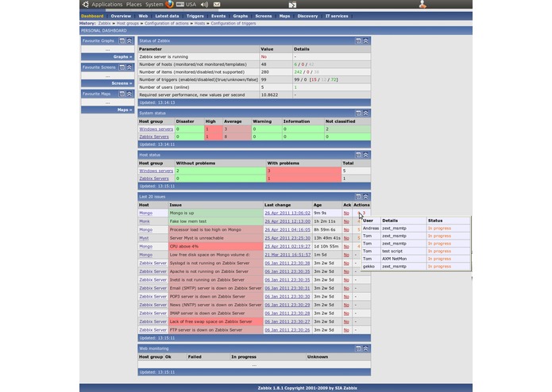The width and height of the screenshot is (552, 392).
Task: Click the 'gekko' user cell in popup
Action: (371, 267)
